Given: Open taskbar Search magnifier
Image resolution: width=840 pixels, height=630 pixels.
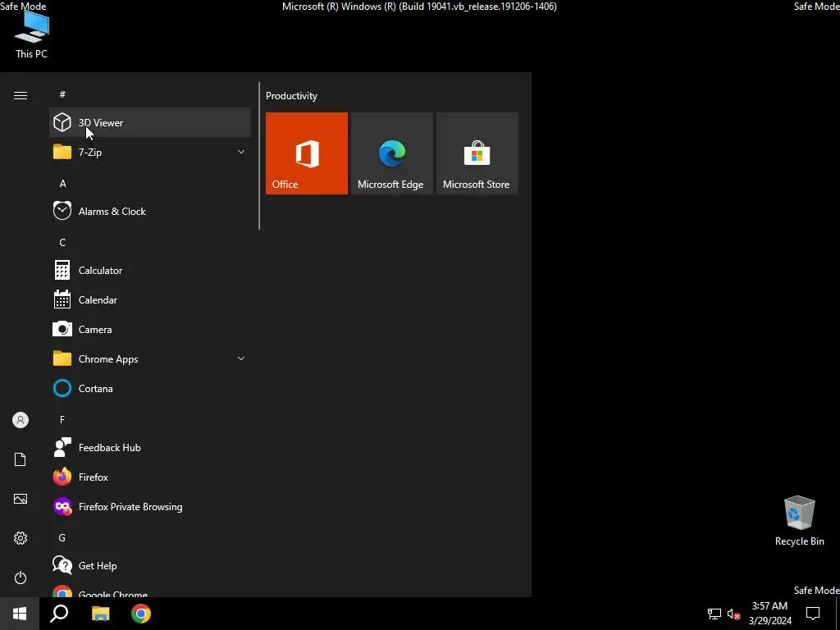Looking at the screenshot, I should point(59,614).
